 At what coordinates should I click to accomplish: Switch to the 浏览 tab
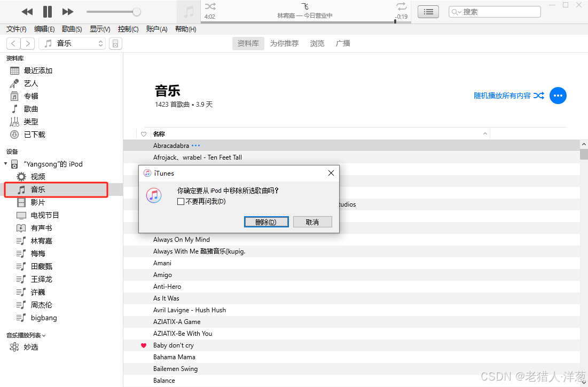pyautogui.click(x=317, y=43)
